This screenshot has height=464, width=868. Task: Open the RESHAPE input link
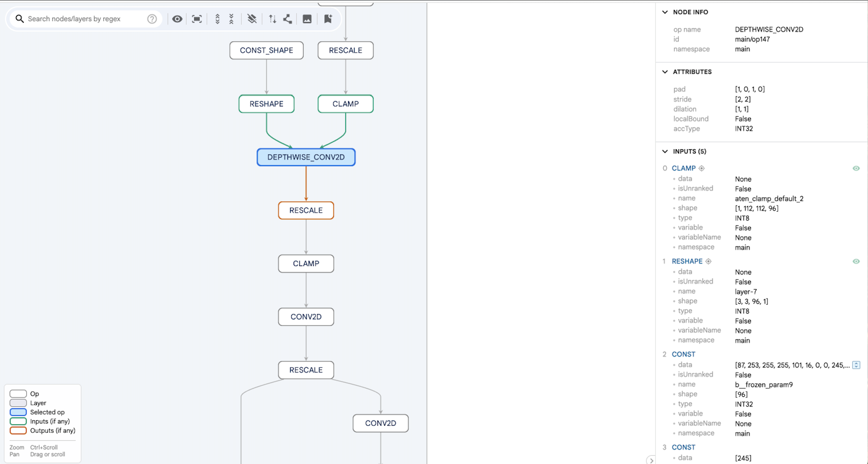coord(687,261)
